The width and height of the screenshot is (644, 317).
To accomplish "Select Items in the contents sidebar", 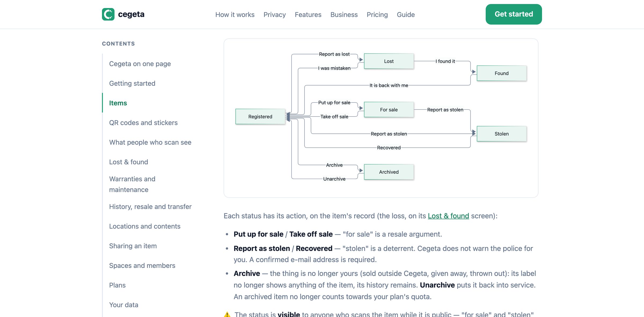I will (118, 103).
